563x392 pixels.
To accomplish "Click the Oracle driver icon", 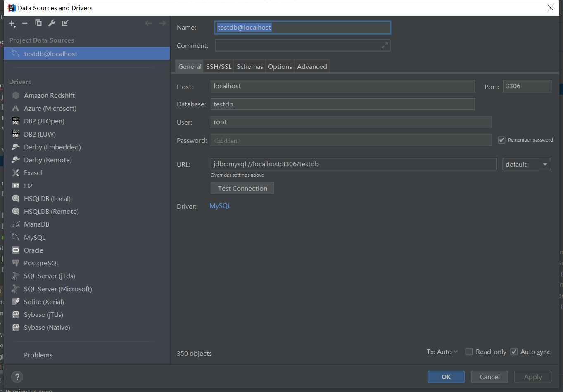I will click(16, 250).
